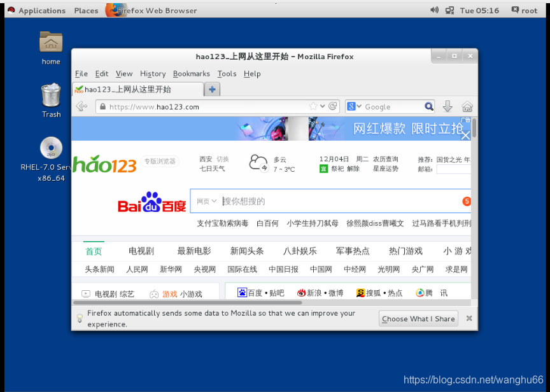Open the search engine selector dropdown

pos(354,106)
